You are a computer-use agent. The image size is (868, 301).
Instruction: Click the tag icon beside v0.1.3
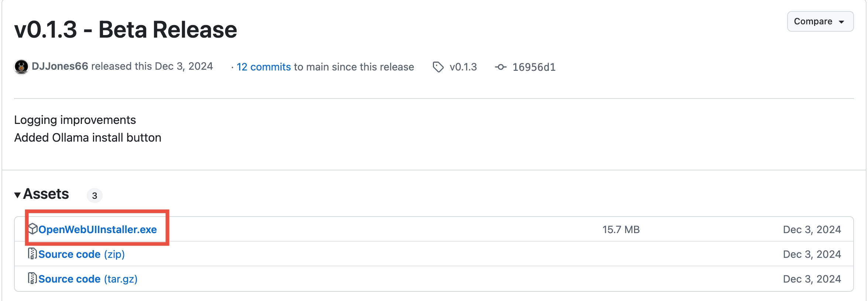tap(438, 67)
